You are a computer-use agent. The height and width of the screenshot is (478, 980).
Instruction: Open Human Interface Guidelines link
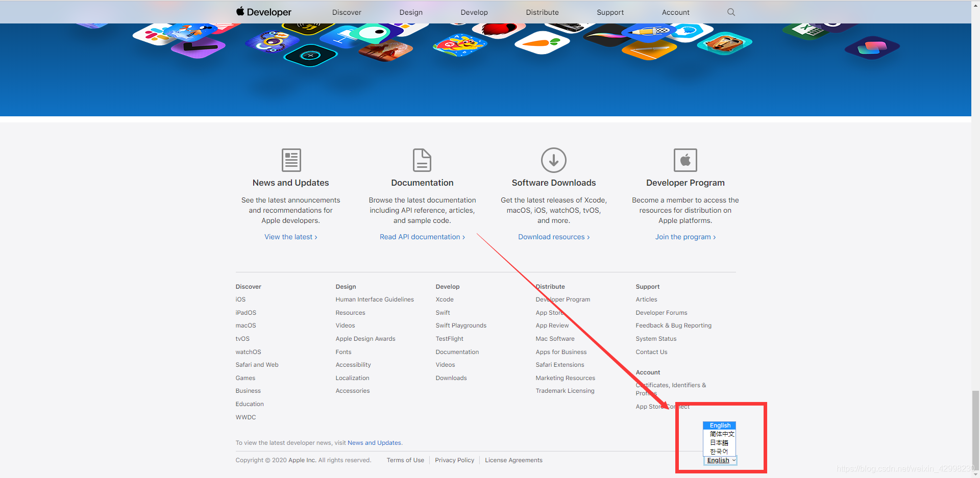coord(375,299)
